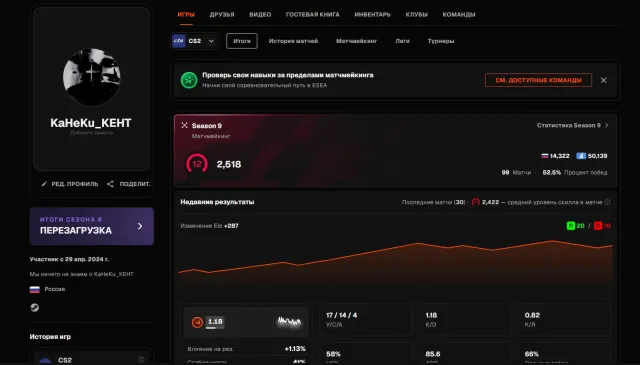640x365 pixels.
Task: Go to ГОСТЕВАЯ КНИГА tab
Action: coord(313,14)
